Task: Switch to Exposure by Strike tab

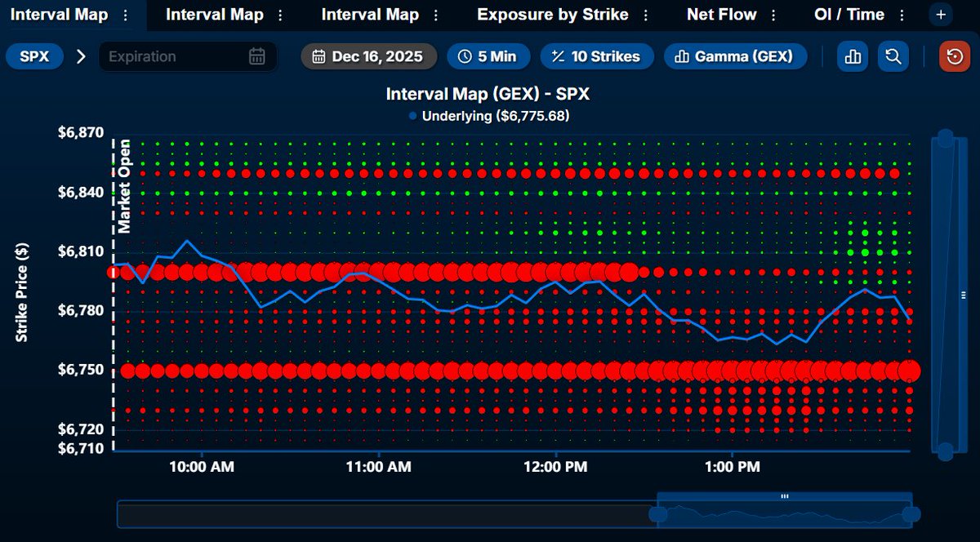Action: pos(553,15)
